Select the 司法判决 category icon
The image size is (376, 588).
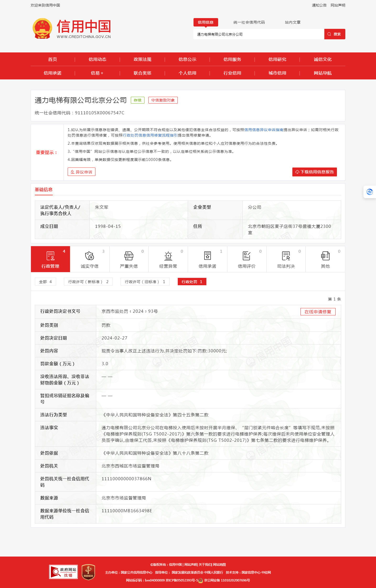(286, 256)
